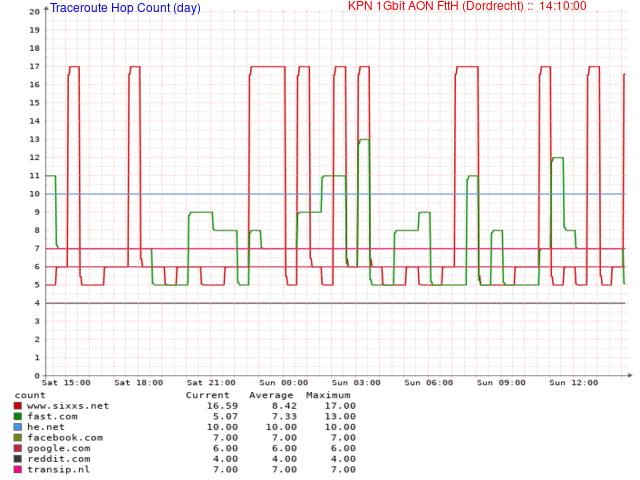Select the he.net legend label

click(x=46, y=427)
